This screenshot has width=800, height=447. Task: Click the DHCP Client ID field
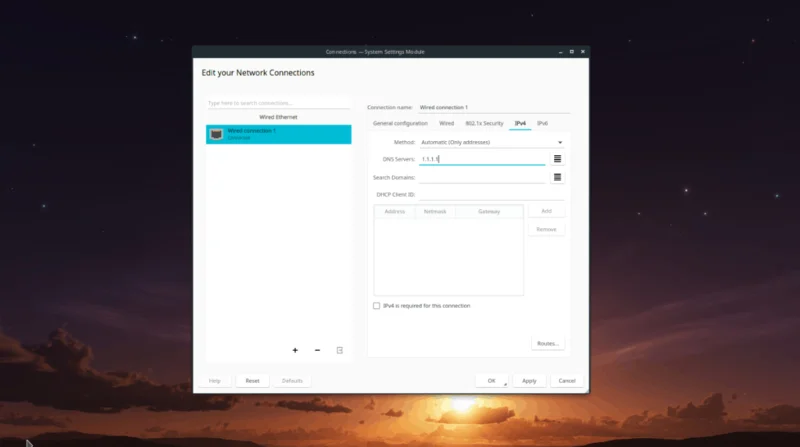coord(492,194)
